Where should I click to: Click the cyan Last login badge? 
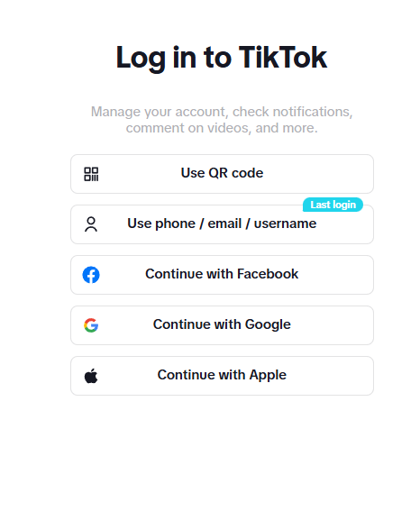(333, 205)
